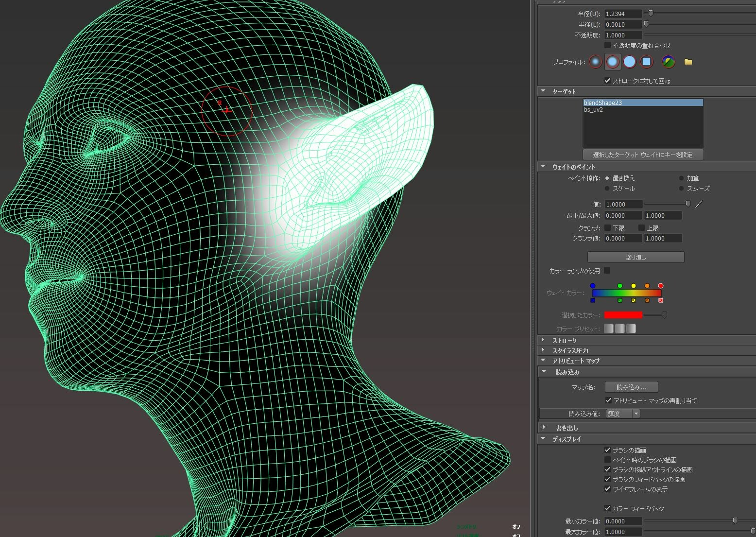Select the square brush profile
This screenshot has width=756, height=537.
pos(647,62)
